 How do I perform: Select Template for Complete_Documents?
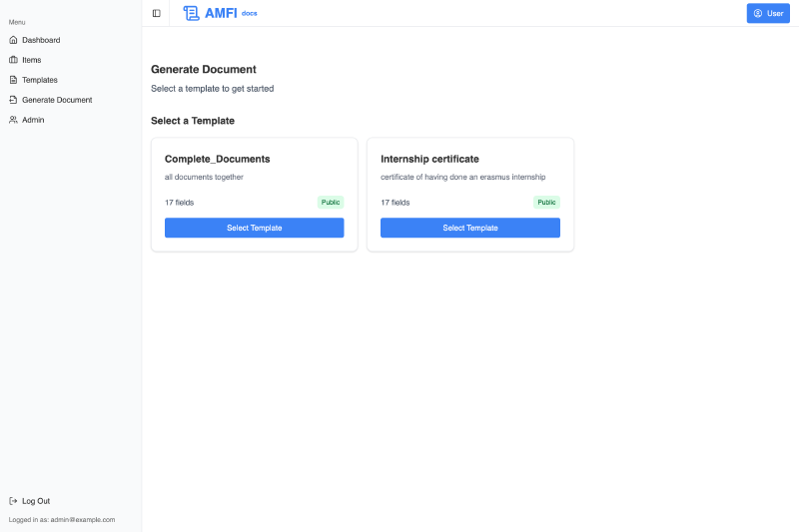coord(255,228)
